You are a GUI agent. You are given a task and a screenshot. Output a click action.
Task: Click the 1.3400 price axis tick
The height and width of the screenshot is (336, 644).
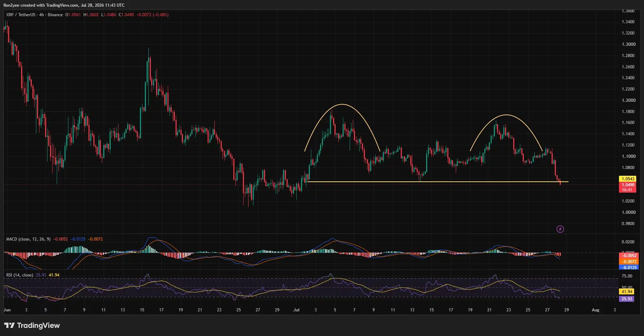628,22
